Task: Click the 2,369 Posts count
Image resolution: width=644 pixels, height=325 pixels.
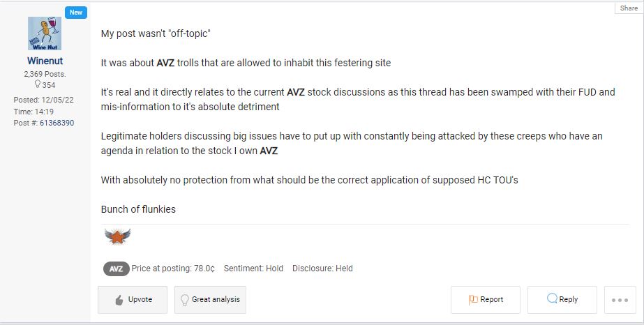Action: [45, 74]
